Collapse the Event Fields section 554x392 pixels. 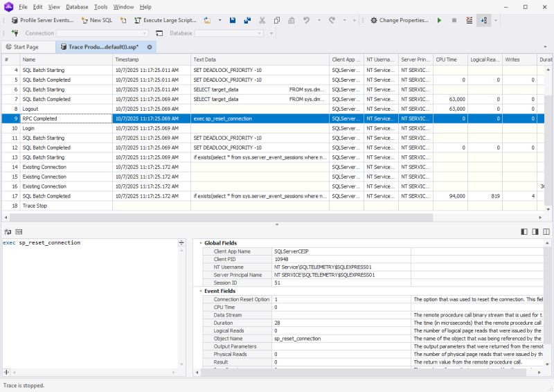pyautogui.click(x=201, y=292)
